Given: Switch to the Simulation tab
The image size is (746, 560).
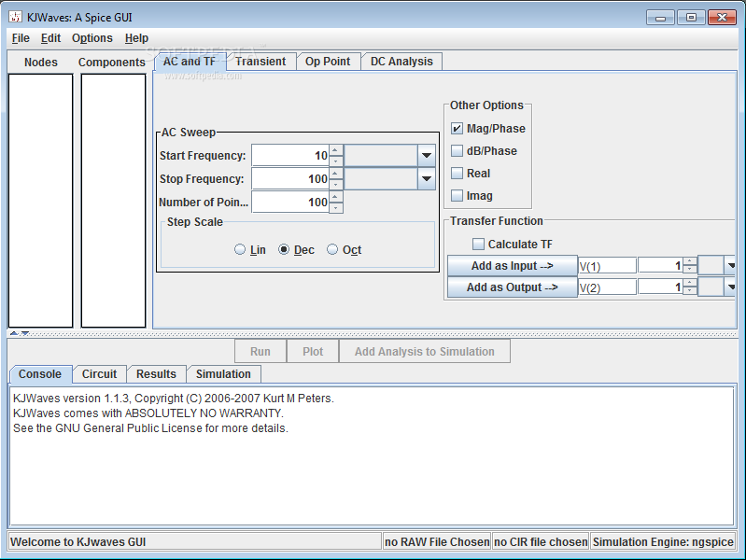Looking at the screenshot, I should click(x=223, y=374).
